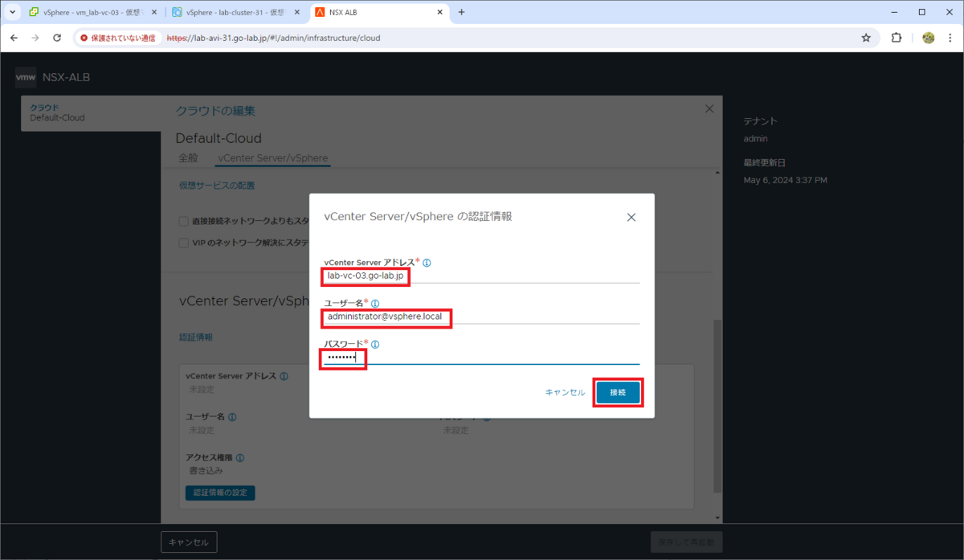Click info icon next to ユーザー名 in dialog

[x=375, y=304]
